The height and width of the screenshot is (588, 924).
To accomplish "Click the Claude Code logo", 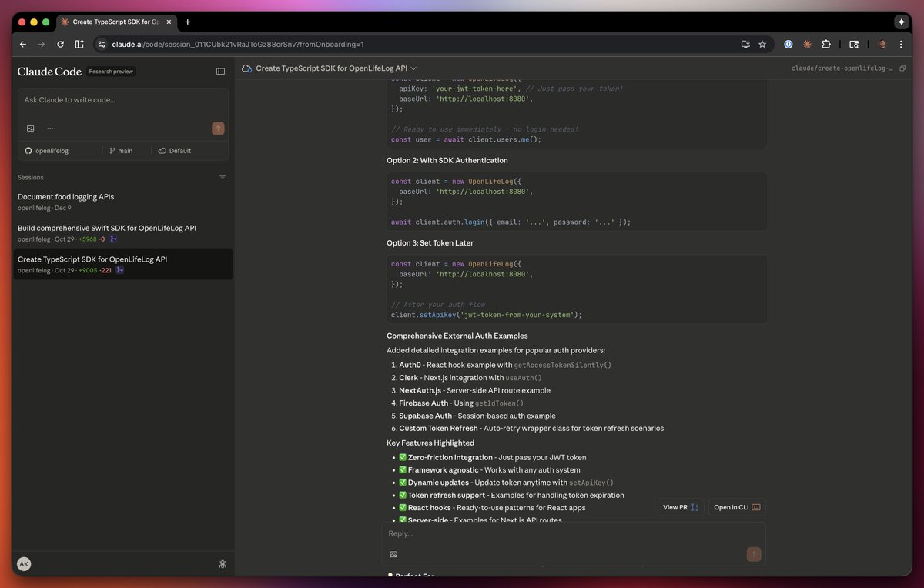I will click(49, 72).
